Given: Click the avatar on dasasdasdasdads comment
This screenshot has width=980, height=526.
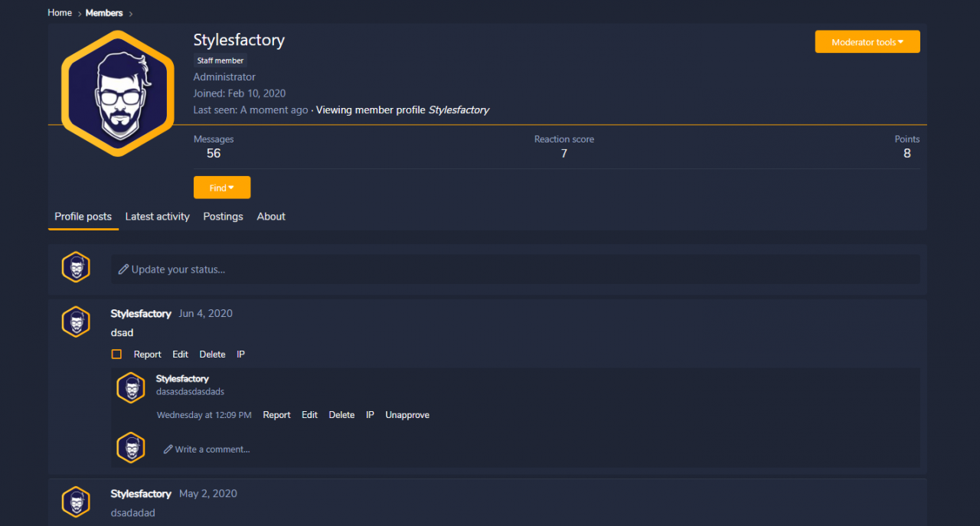Looking at the screenshot, I should (x=131, y=388).
